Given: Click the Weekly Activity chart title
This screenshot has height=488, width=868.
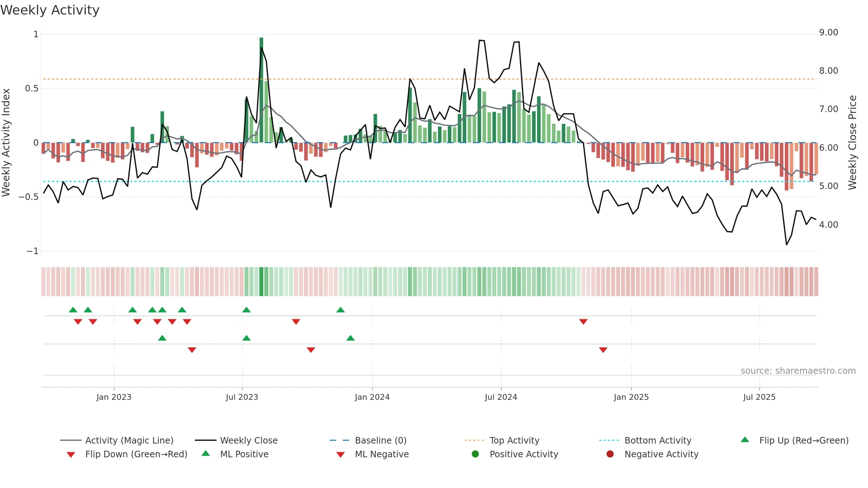Looking at the screenshot, I should pos(50,10).
